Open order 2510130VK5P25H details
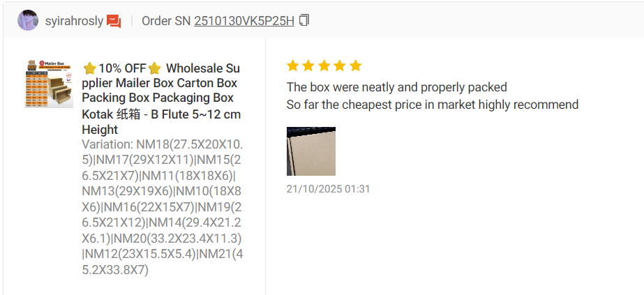This screenshot has height=295, width=644. [x=244, y=21]
